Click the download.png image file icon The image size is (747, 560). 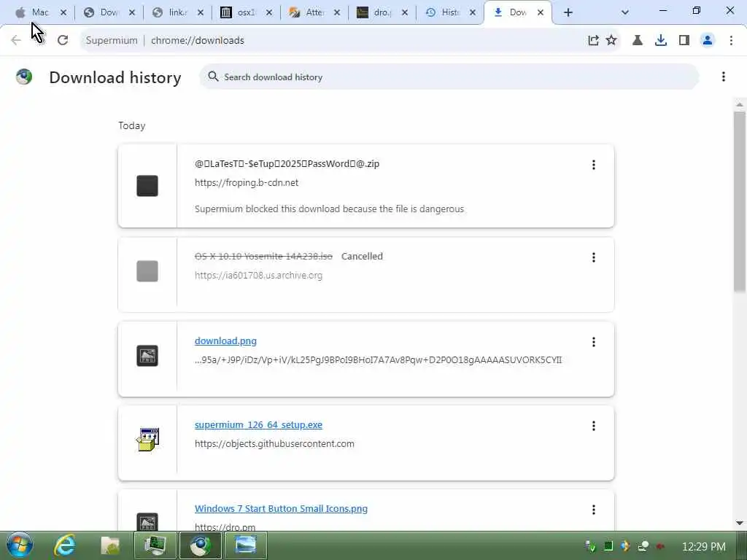147,356
